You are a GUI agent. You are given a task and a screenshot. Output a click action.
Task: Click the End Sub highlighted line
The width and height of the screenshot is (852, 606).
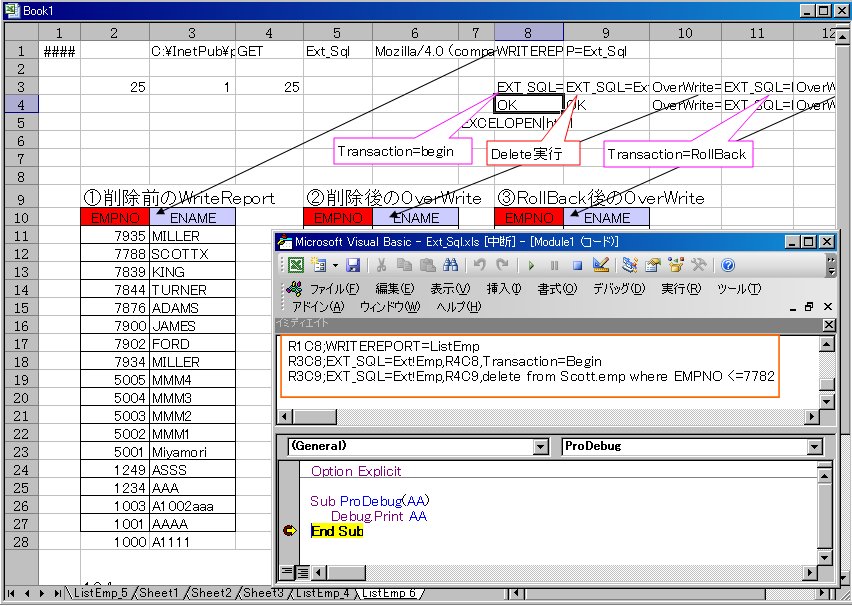(337, 531)
